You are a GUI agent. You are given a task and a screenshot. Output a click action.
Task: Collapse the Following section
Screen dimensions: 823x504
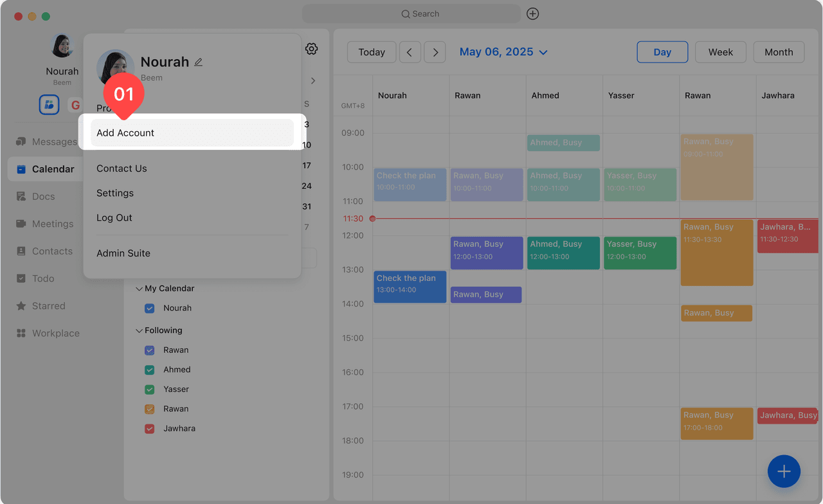point(139,330)
